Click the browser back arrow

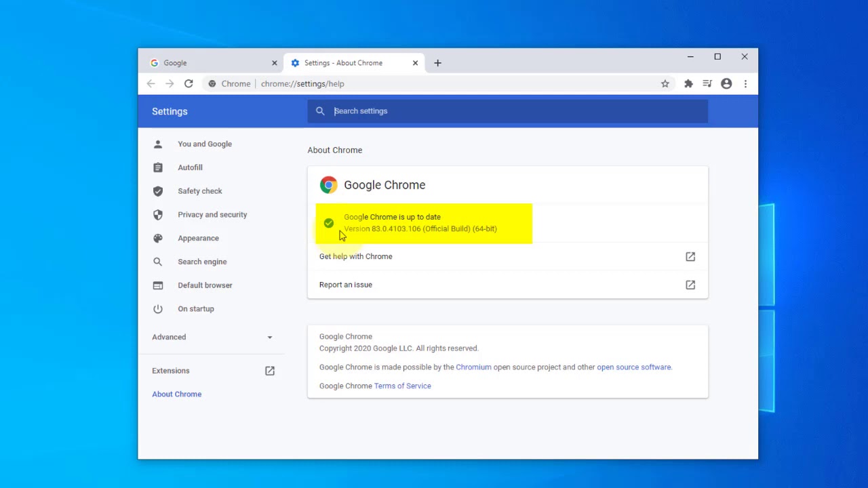151,84
